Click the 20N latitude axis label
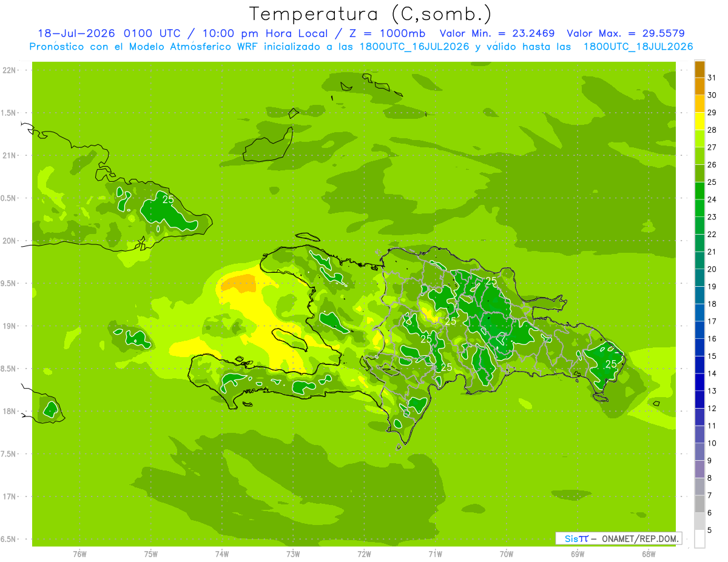 pyautogui.click(x=10, y=241)
